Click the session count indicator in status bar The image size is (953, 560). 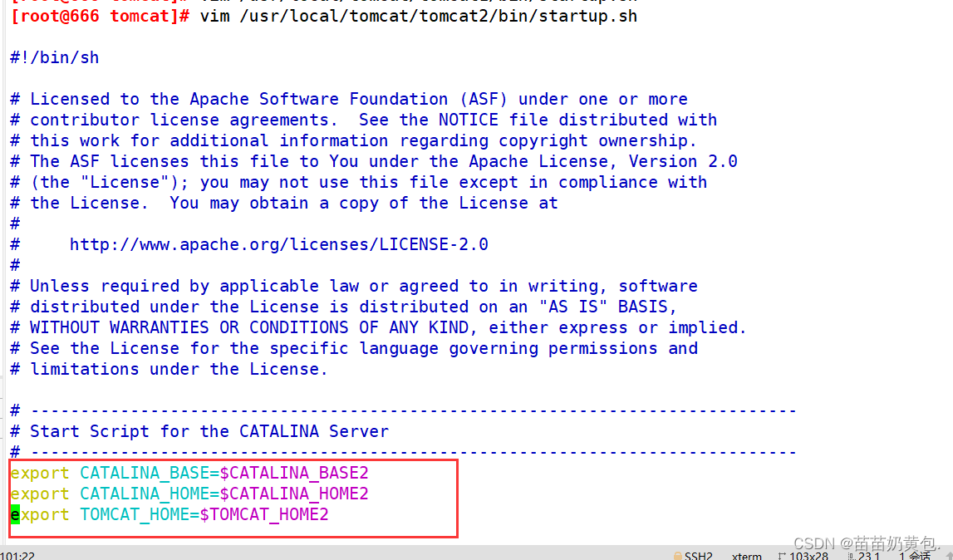(915, 556)
